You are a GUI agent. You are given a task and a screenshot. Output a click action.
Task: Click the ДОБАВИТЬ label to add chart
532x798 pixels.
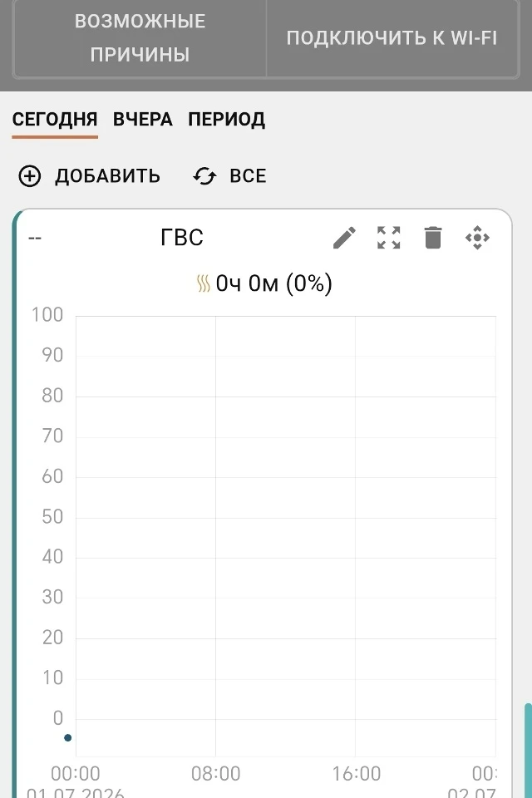[x=107, y=176]
